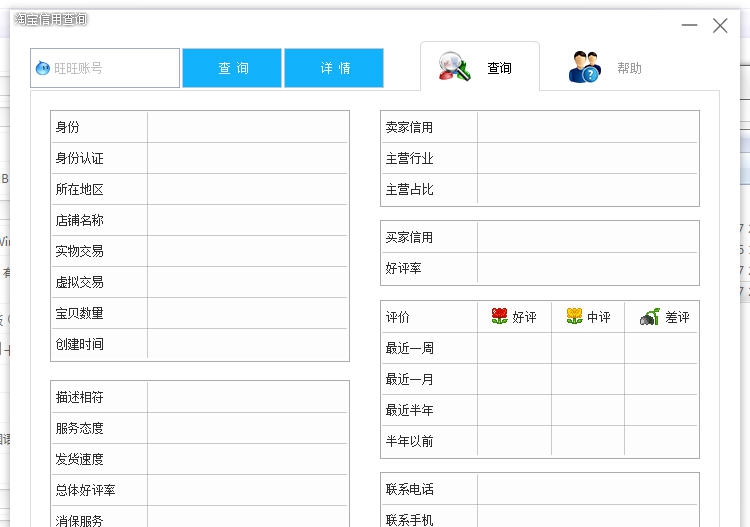Click the 主营行业 label

409,158
